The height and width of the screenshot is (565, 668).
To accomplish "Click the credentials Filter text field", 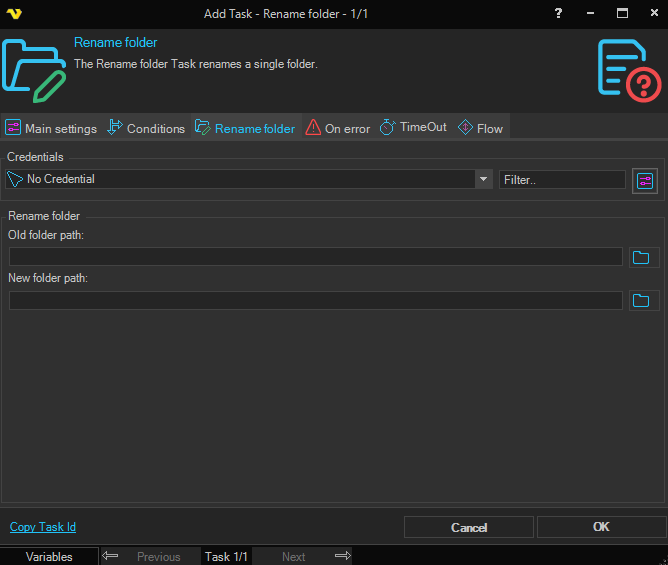I will (x=561, y=180).
